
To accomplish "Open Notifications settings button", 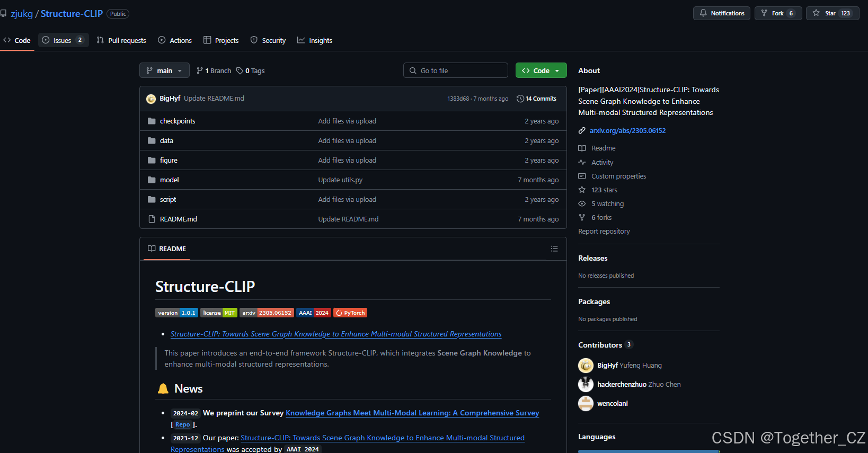I will point(722,13).
